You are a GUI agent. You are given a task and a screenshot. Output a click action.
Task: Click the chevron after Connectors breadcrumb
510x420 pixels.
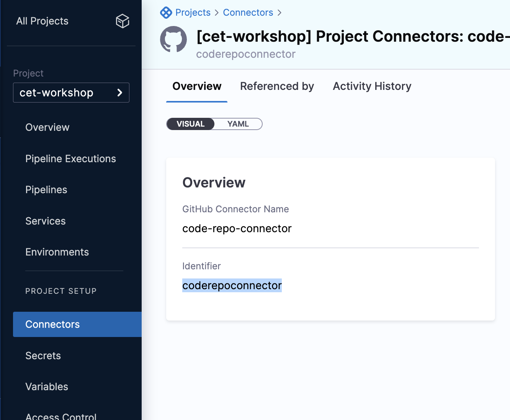[280, 13]
